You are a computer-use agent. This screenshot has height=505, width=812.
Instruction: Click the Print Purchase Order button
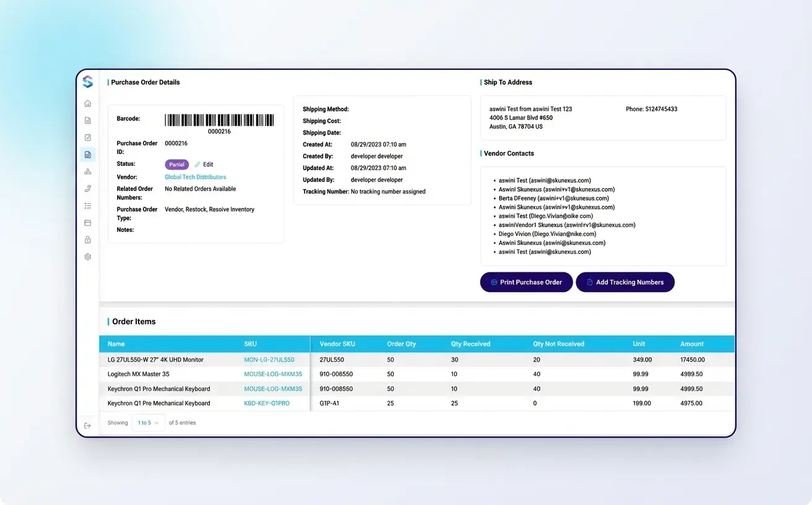(526, 282)
